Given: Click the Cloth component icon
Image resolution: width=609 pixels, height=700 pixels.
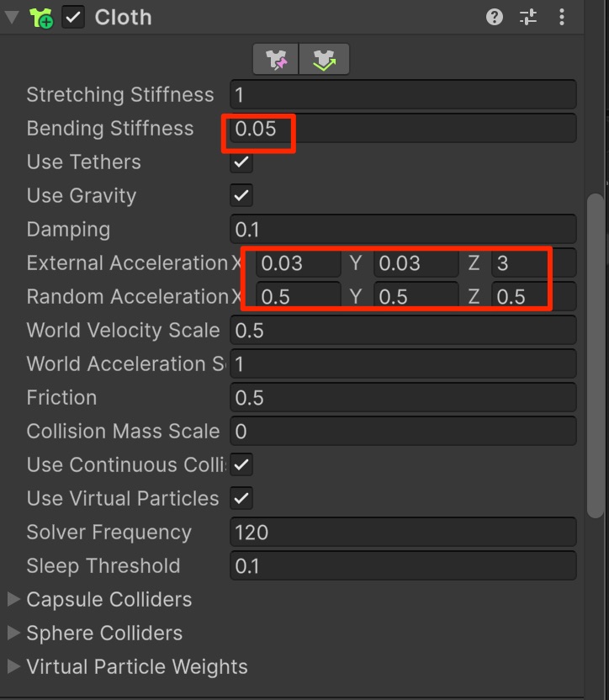Looking at the screenshot, I should (x=41, y=18).
